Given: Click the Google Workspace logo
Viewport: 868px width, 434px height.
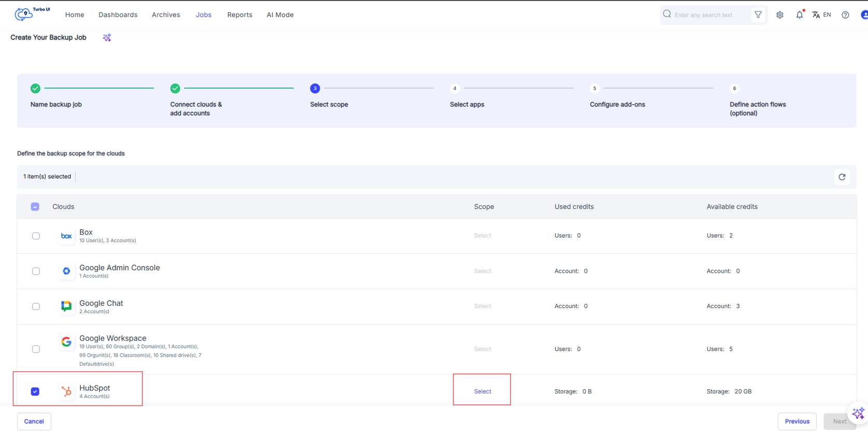Looking at the screenshot, I should pos(66,342).
